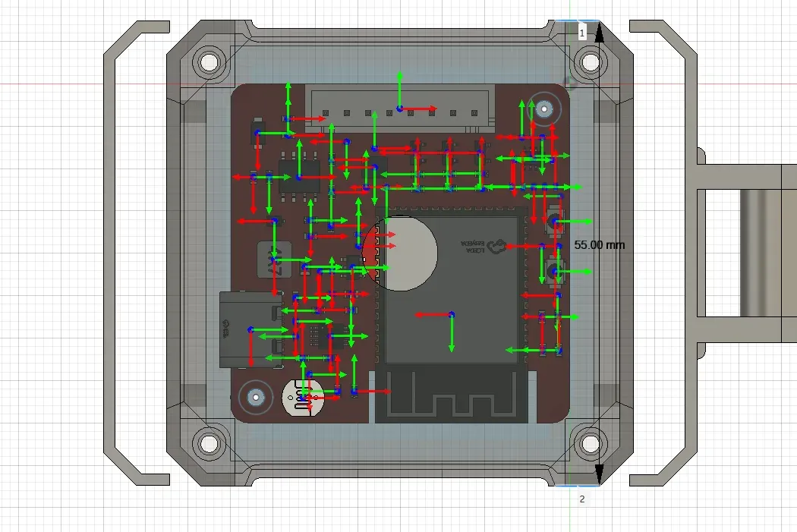Click the grey circular cutout at center
The image size is (797, 532).
point(400,253)
